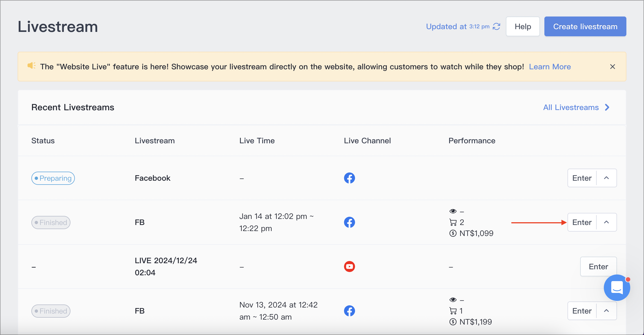Viewport: 644px width, 335px height.
Task: Expand the options arrow for the Nov 13 FB row
Action: point(606,311)
